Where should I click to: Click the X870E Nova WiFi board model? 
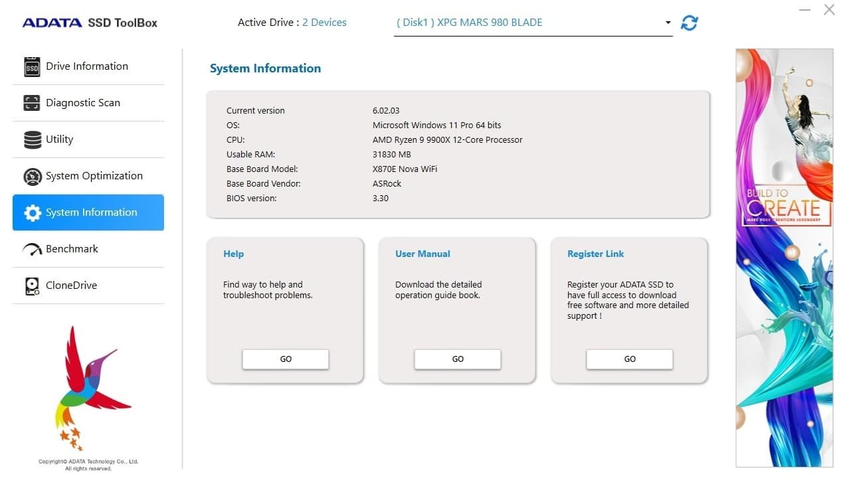point(405,169)
